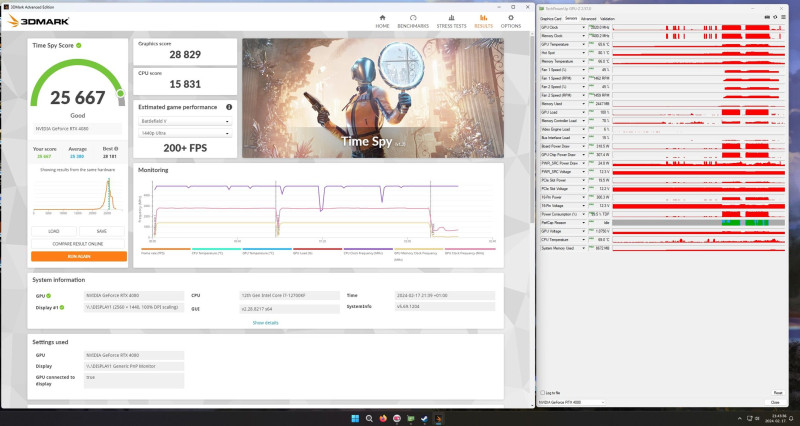Click the Graphics score 28 829 value

click(185, 55)
